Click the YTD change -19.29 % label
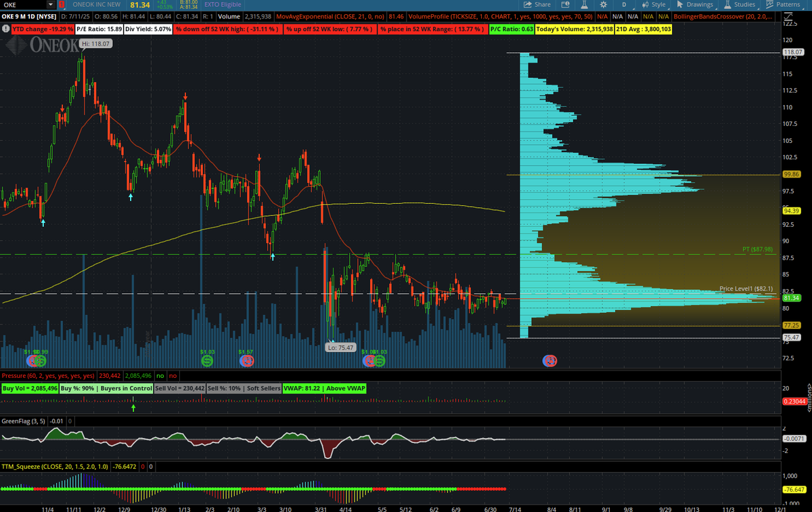The image size is (812, 512). tap(42, 29)
